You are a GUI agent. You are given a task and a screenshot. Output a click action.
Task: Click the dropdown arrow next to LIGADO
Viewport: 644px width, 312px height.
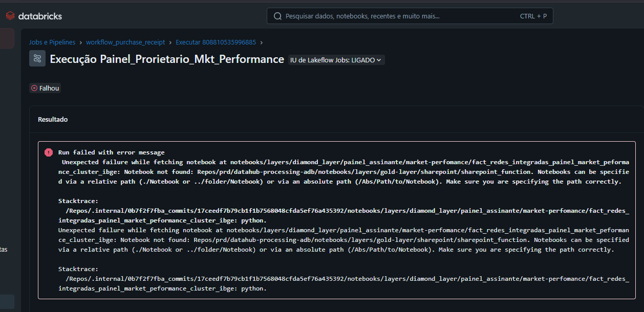tap(379, 60)
